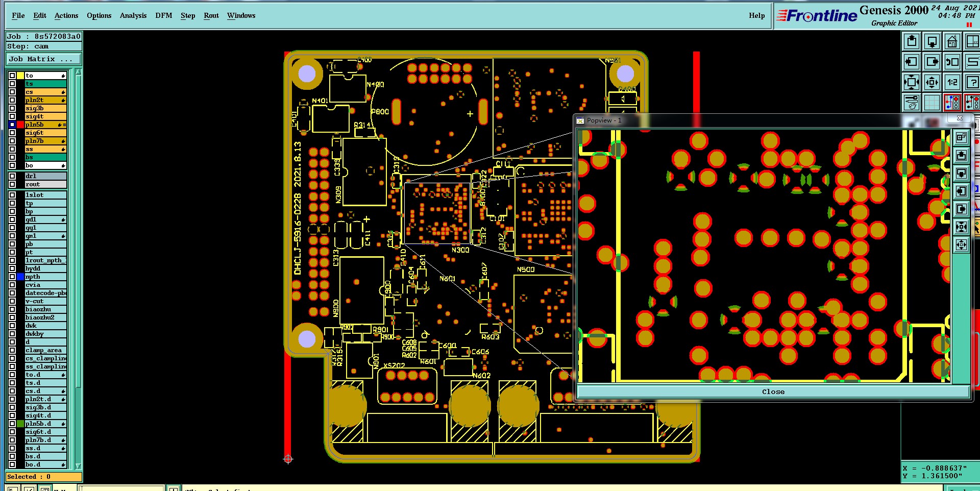Open the DFM menu

pyautogui.click(x=164, y=15)
